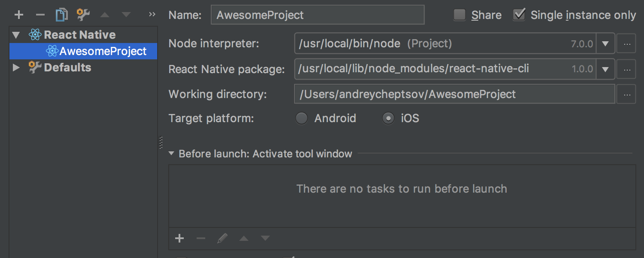Screen dimensions: 644x258
Task: Select Android target platform
Action: (x=302, y=118)
